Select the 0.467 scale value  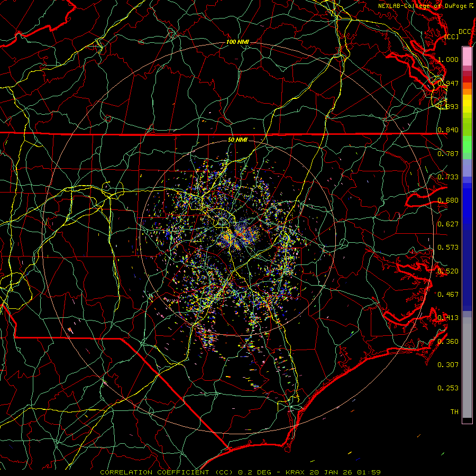(448, 295)
